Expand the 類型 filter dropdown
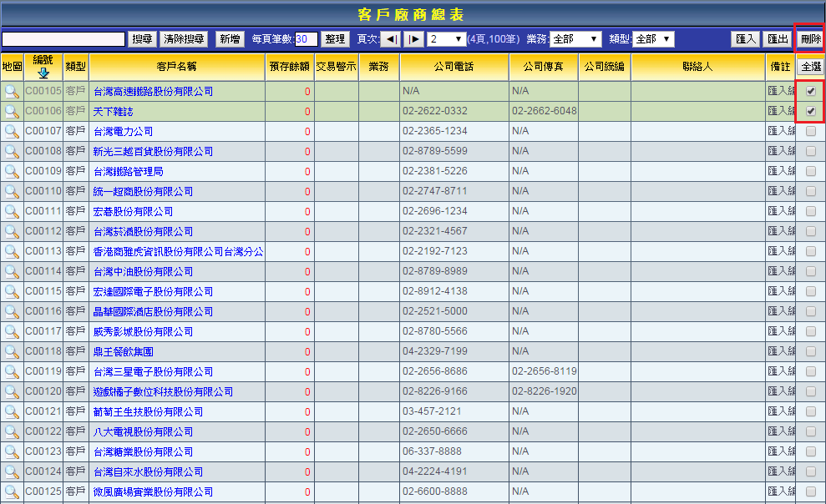 pyautogui.click(x=655, y=39)
